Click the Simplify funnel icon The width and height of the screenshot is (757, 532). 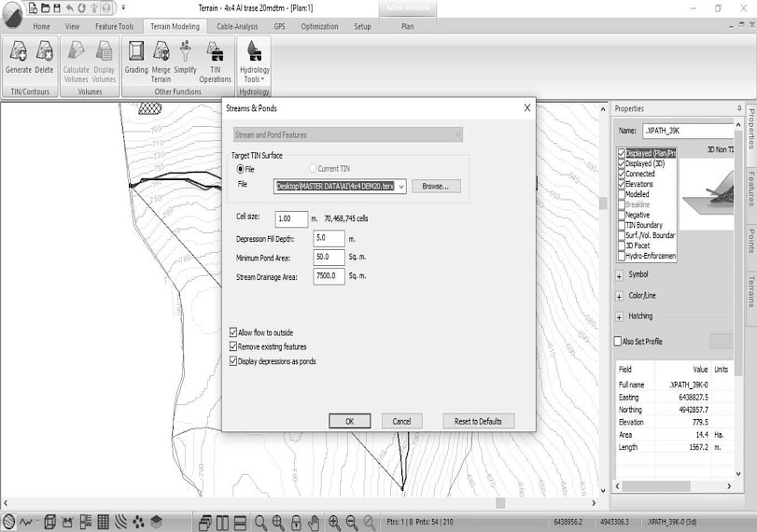185,58
